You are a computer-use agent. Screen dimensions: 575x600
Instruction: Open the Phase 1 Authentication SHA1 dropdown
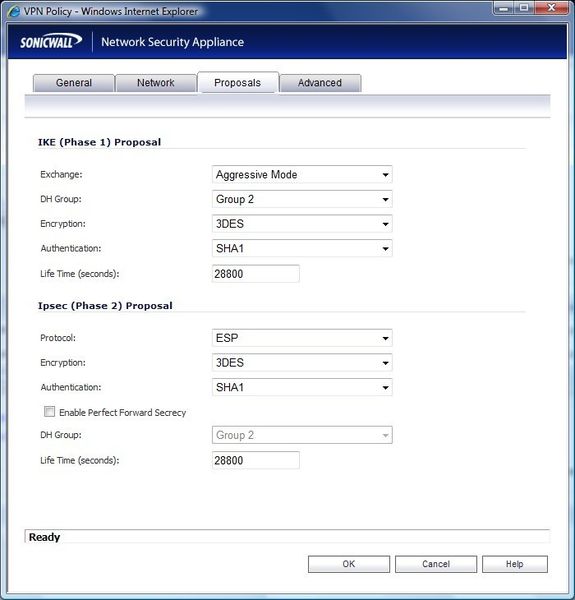coord(302,249)
